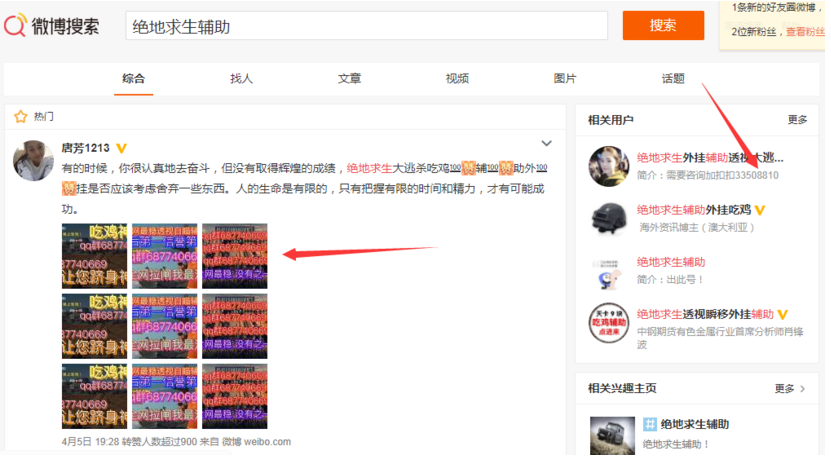
Task: Select the 话题 tab
Action: click(673, 78)
